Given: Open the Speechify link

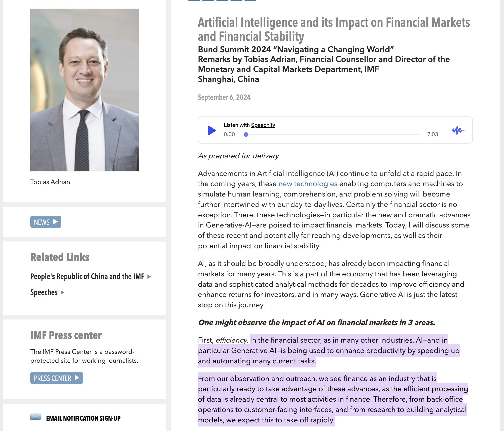Looking at the screenshot, I should click(263, 125).
